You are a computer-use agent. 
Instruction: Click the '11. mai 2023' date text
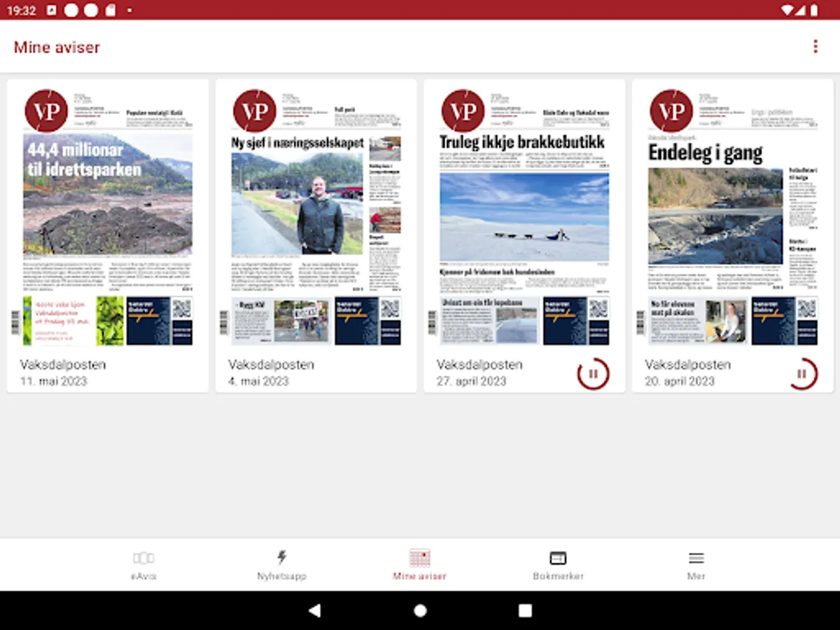(54, 381)
